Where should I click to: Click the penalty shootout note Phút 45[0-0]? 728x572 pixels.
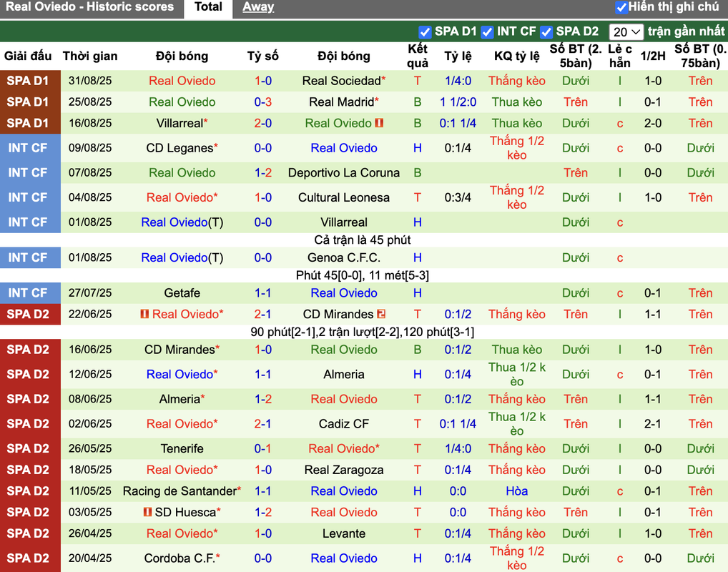click(x=363, y=275)
